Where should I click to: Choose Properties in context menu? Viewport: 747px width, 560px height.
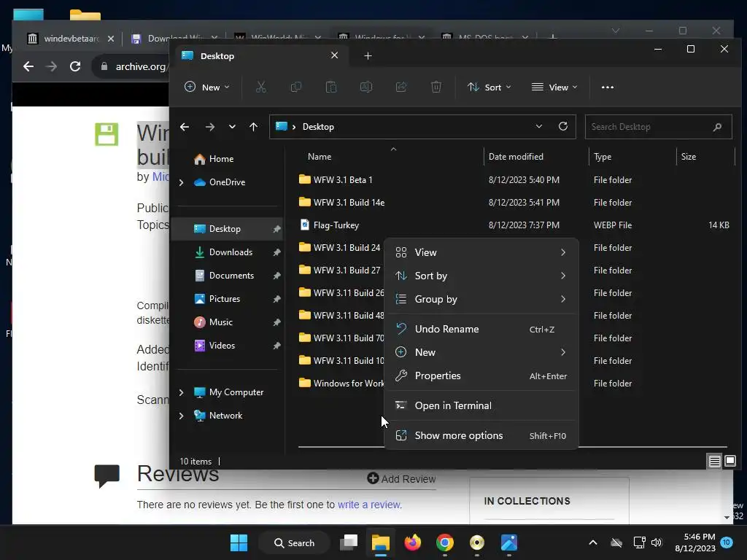click(x=481, y=376)
